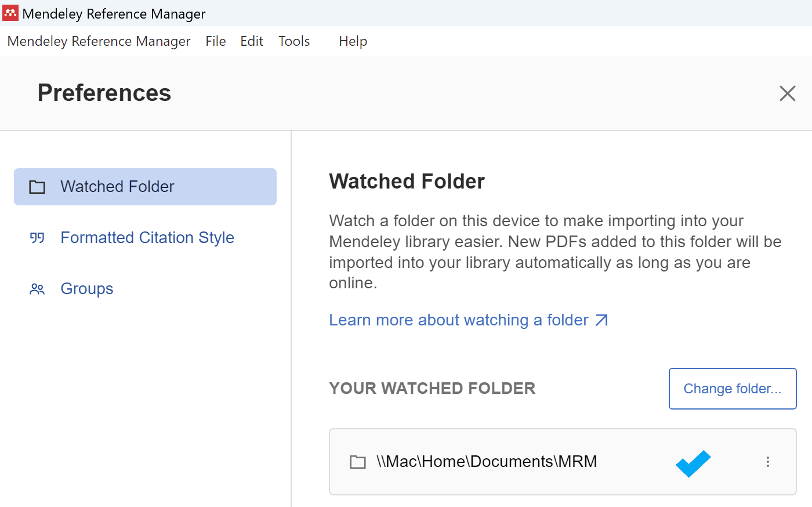Viewport: 812px width, 507px height.
Task: Click the watched folder description paragraph
Action: (x=555, y=252)
